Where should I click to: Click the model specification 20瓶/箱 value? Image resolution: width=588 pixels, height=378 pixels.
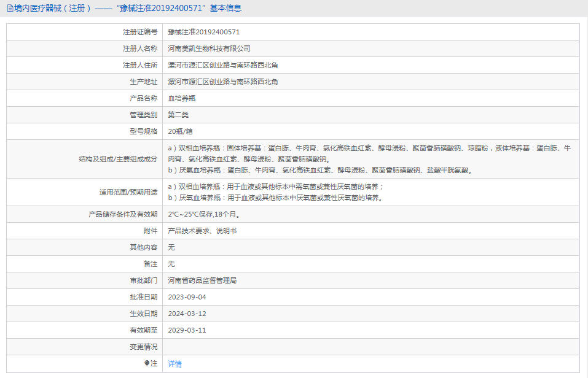tap(181, 131)
